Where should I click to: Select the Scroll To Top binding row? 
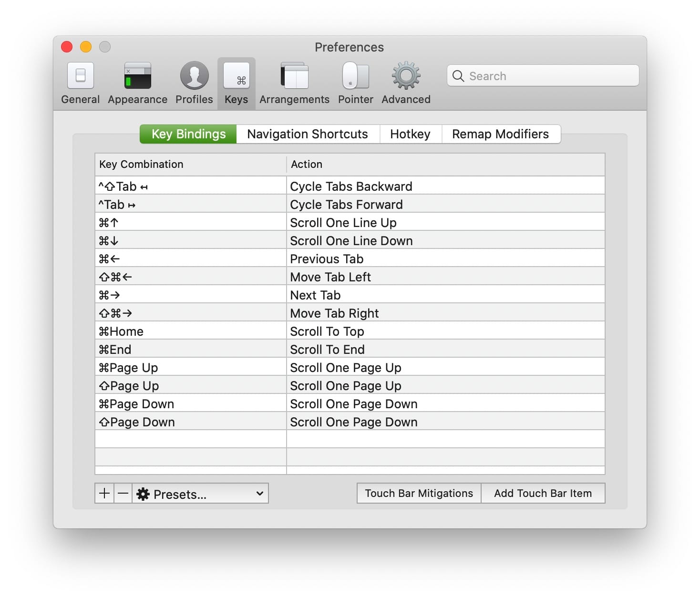[350, 331]
